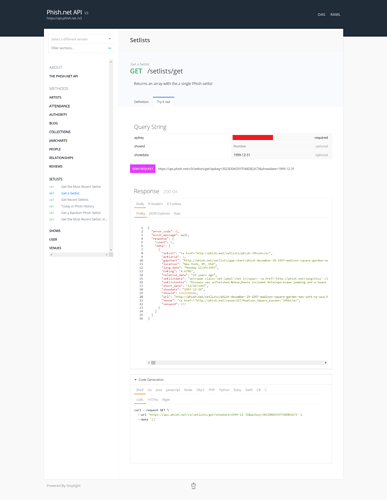Open 'Get the Most Recent Setlist' endpoint
Image resolution: width=387 pixels, height=500 pixels.
point(81,187)
